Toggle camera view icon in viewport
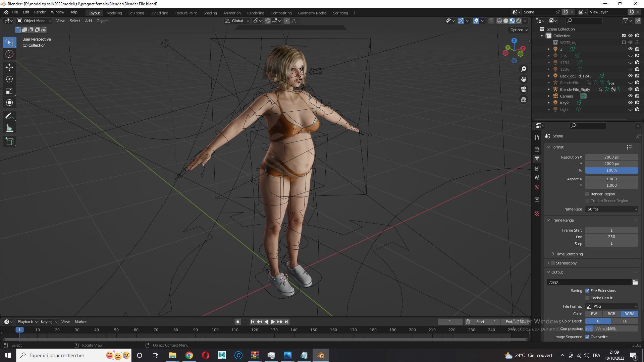The height and width of the screenshot is (362, 644). [524, 89]
